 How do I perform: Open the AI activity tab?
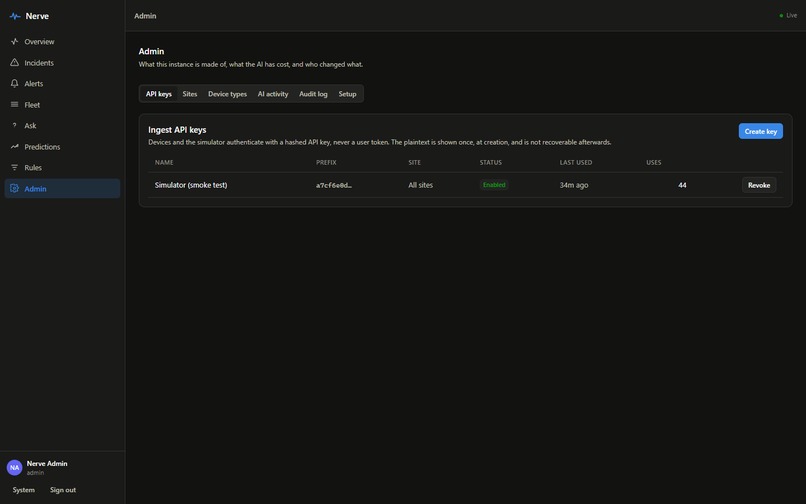tap(273, 94)
